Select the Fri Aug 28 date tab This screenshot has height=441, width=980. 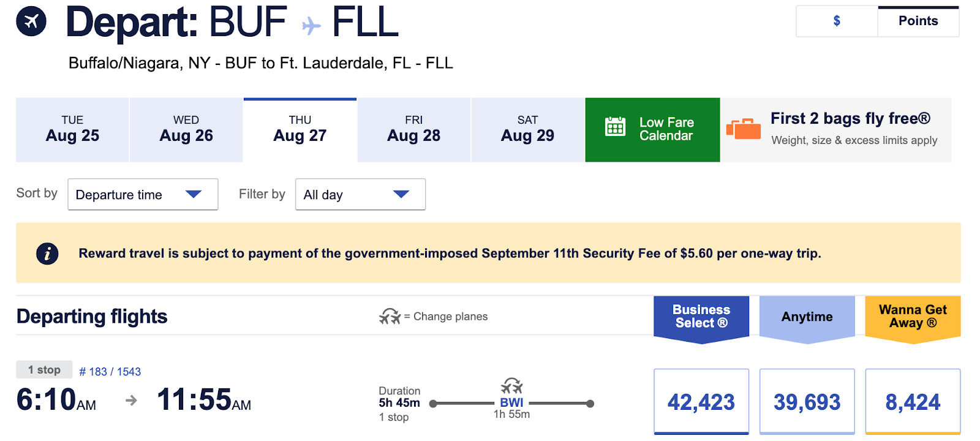(x=413, y=130)
